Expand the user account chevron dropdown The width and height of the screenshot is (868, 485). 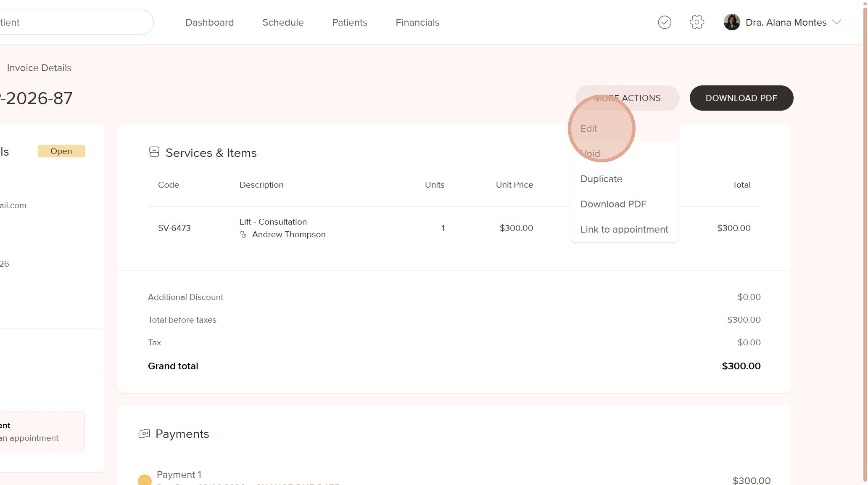pyautogui.click(x=836, y=22)
